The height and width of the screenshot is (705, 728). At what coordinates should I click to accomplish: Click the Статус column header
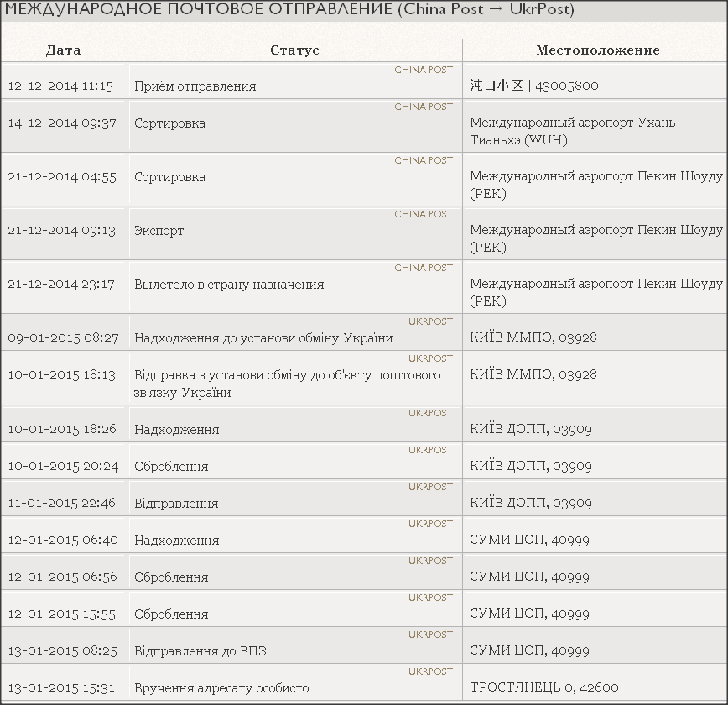[x=294, y=50]
